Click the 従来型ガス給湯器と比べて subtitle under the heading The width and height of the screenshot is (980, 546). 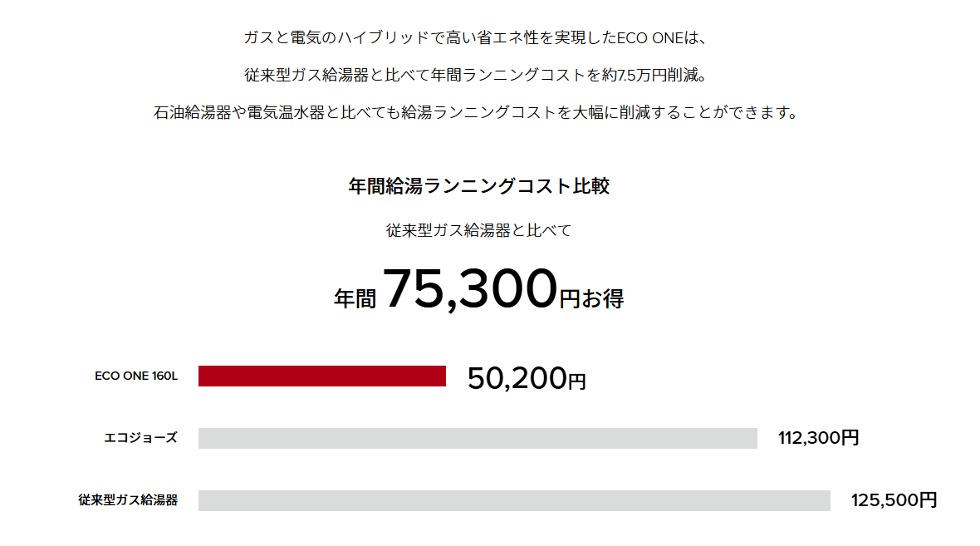(x=479, y=230)
